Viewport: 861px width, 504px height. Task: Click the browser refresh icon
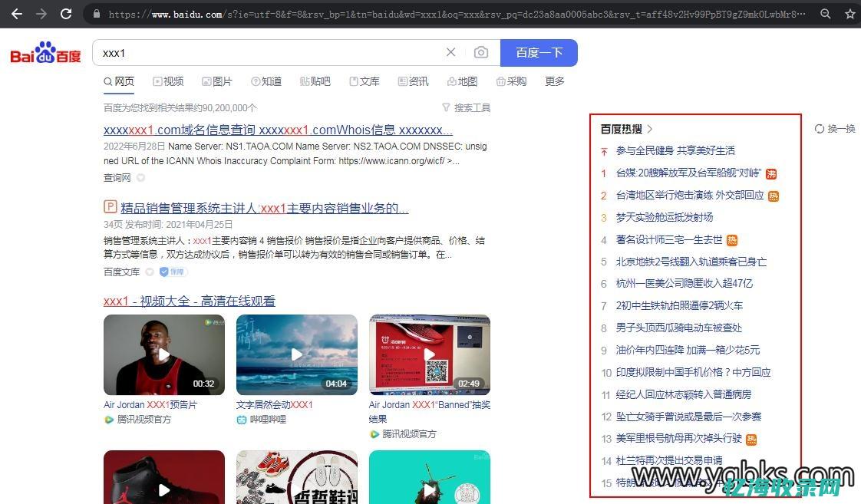coord(66,13)
